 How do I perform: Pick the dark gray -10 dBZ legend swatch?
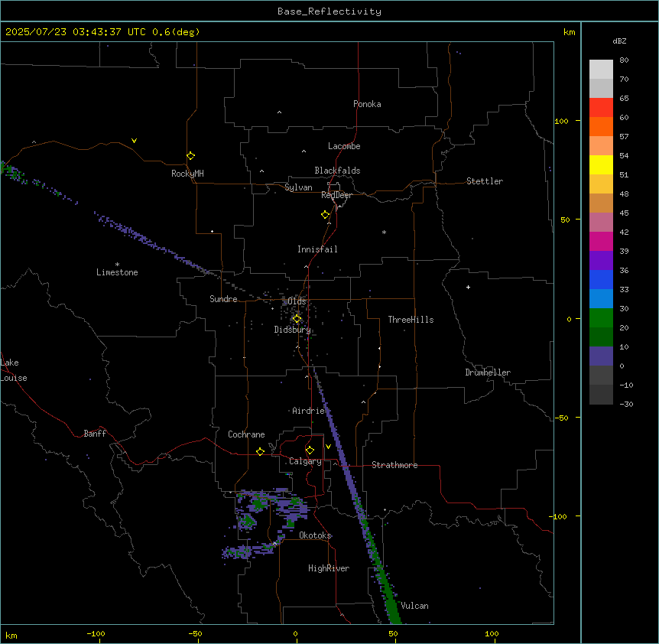601,395
